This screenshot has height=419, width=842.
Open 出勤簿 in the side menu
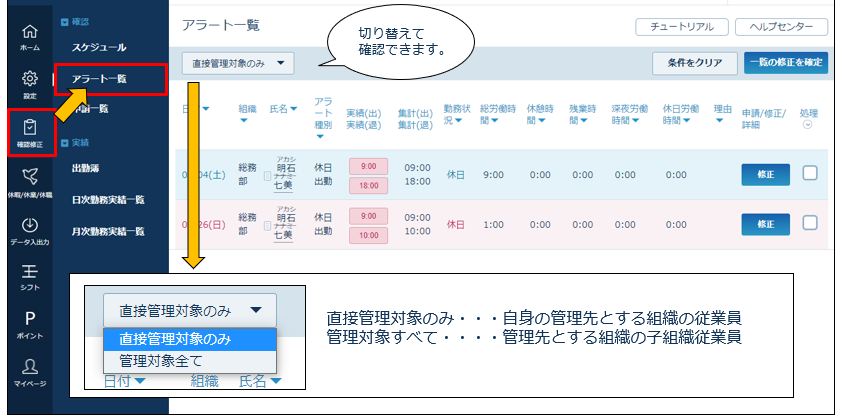coord(85,168)
